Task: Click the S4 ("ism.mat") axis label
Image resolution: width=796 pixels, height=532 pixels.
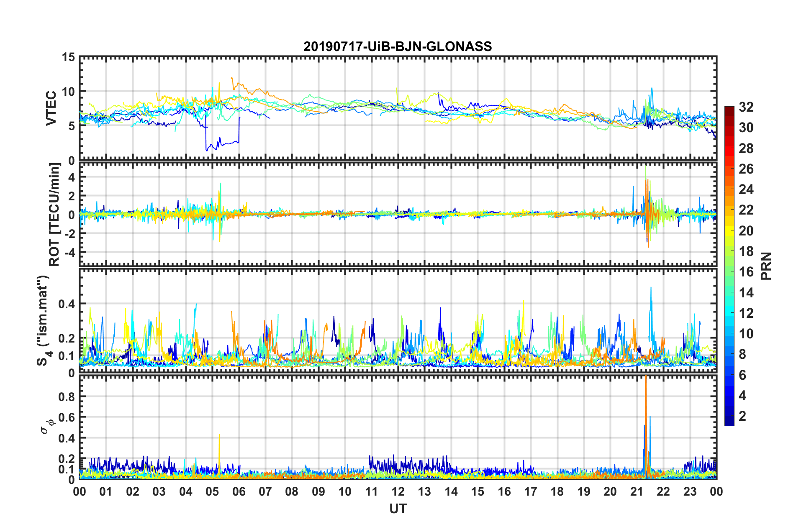Action: [44, 321]
